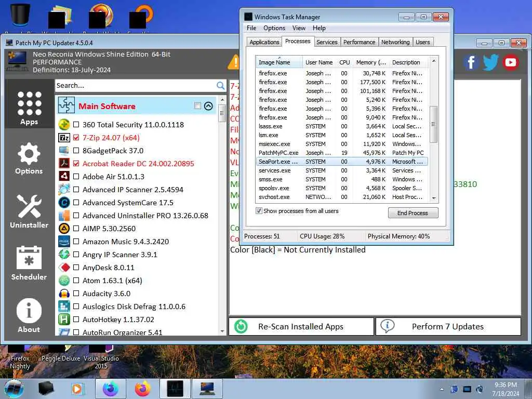Viewport: 532px width, 399px height.
Task: Click the Adobe Air app icon
Action: pyautogui.click(x=64, y=176)
